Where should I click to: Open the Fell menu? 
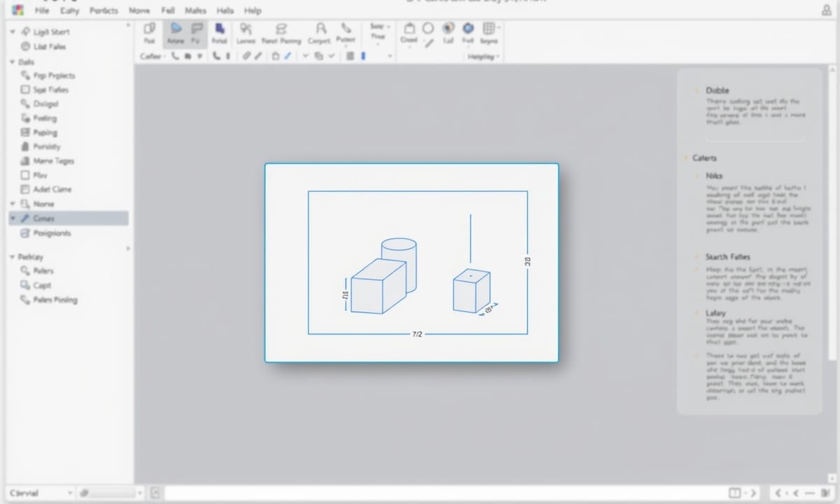pyautogui.click(x=168, y=10)
